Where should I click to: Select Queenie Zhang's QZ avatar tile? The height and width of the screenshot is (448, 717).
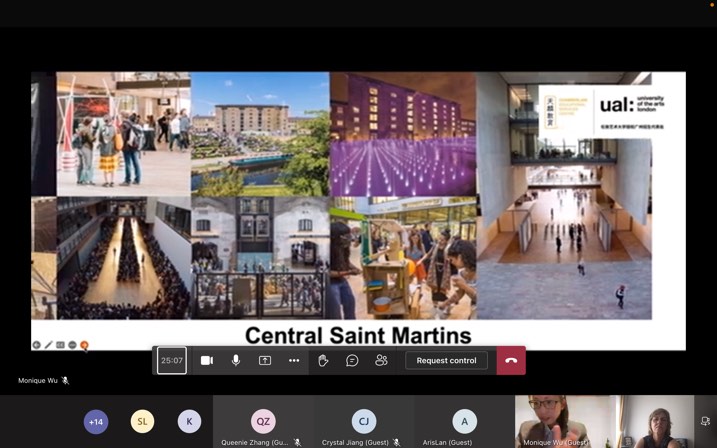[x=263, y=421]
